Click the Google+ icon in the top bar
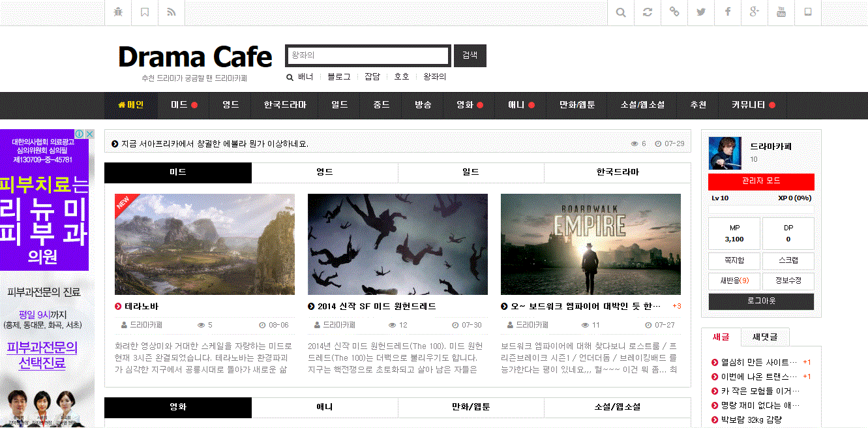The image size is (868, 428). point(754,12)
